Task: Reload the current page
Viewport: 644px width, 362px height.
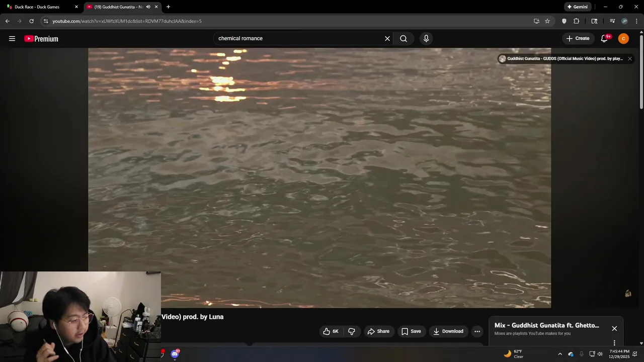Action: pyautogui.click(x=31, y=21)
